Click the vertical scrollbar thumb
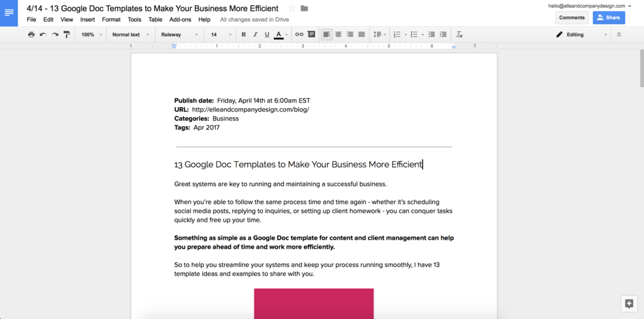 [x=641, y=68]
